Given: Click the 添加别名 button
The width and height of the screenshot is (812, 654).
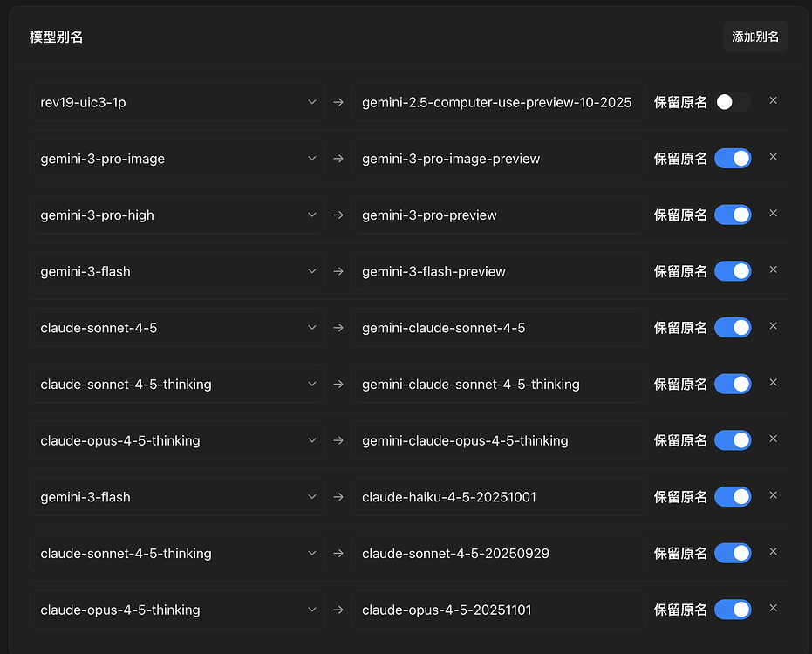Looking at the screenshot, I should [x=755, y=37].
